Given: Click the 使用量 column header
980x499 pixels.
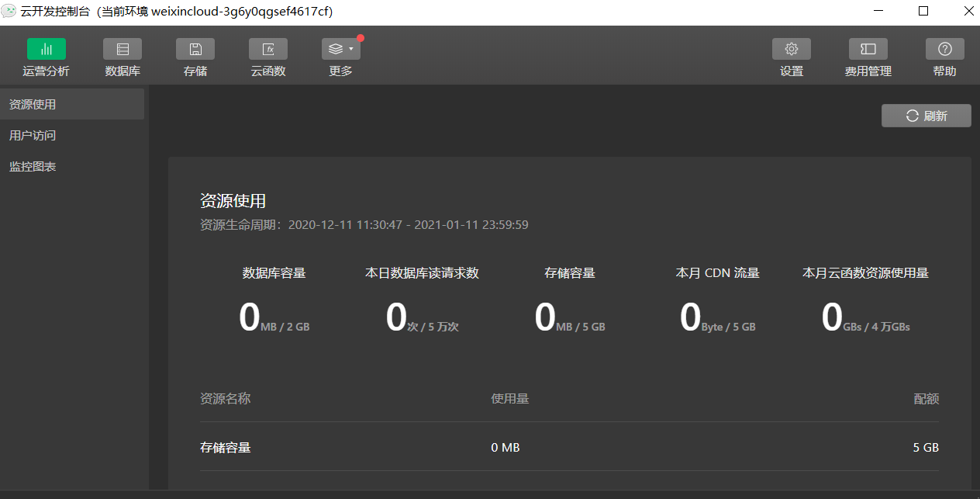Looking at the screenshot, I should (x=510, y=399).
